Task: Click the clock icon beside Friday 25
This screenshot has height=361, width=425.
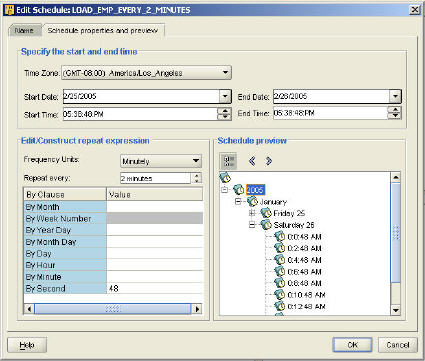Action: pos(266,213)
